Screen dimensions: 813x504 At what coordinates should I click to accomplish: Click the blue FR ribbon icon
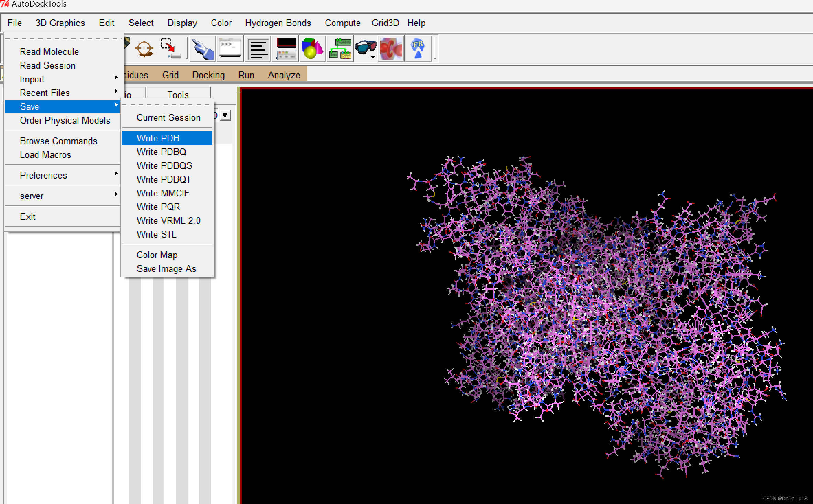(x=418, y=49)
